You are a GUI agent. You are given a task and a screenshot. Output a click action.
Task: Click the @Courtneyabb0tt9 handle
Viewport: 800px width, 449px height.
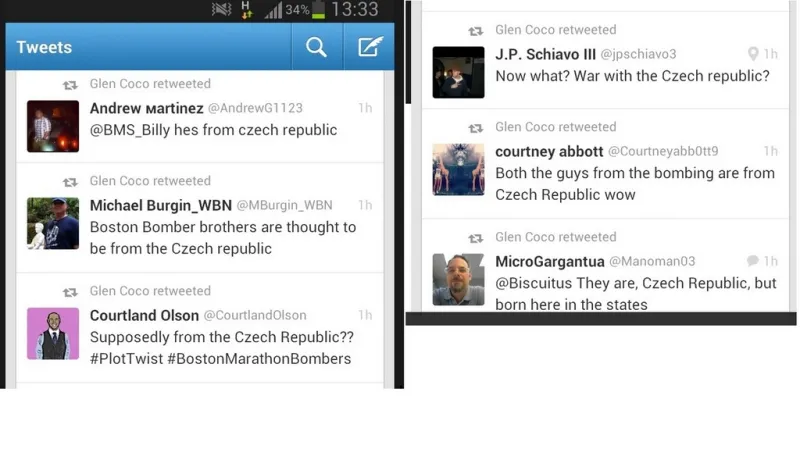click(663, 151)
